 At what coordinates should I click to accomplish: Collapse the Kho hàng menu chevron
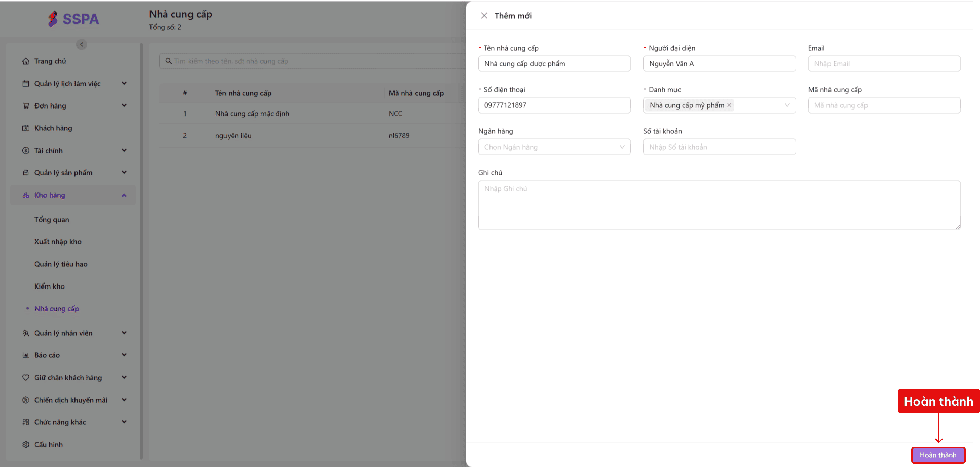(124, 195)
